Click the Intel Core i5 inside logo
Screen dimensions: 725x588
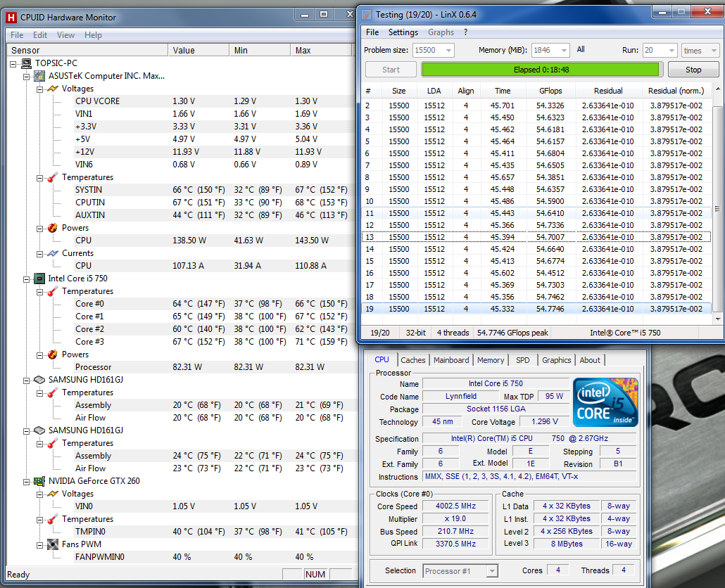coord(605,402)
